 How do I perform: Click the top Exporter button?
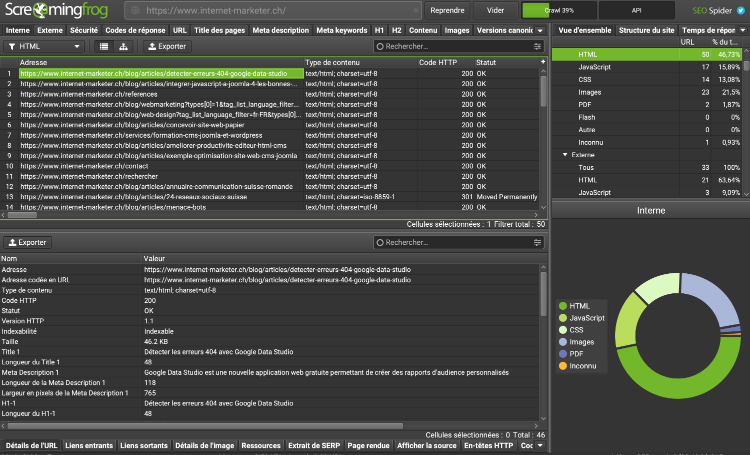click(167, 46)
